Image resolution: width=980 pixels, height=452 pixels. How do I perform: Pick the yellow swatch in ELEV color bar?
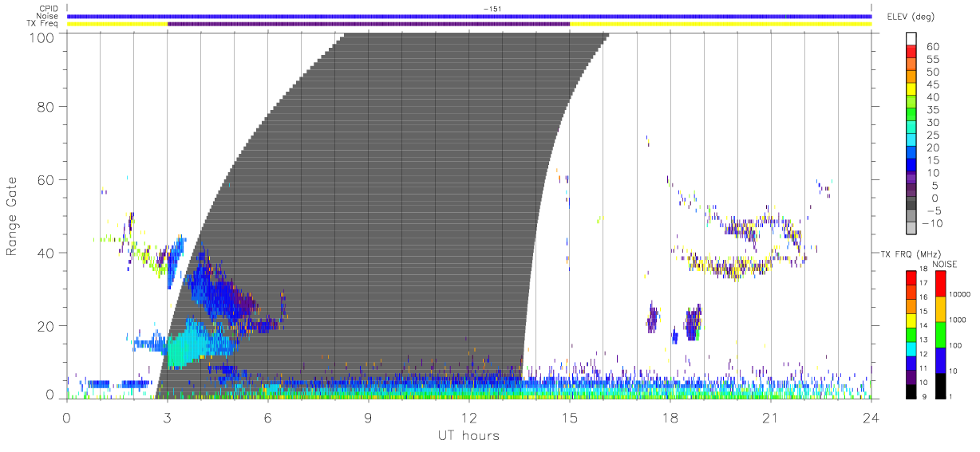tap(911, 88)
